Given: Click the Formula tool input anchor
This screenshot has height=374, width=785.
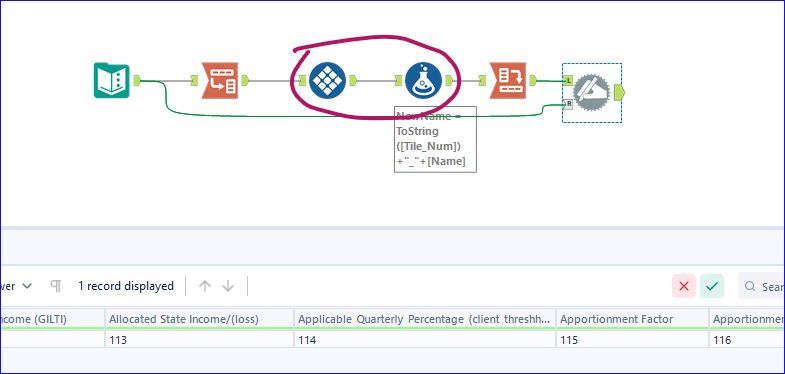Looking at the screenshot, I should point(398,80).
